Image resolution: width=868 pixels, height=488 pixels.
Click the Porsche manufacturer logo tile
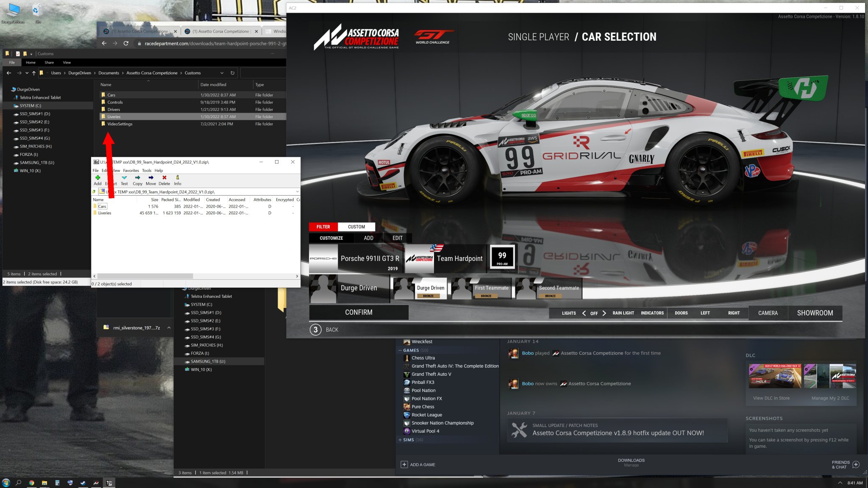323,258
